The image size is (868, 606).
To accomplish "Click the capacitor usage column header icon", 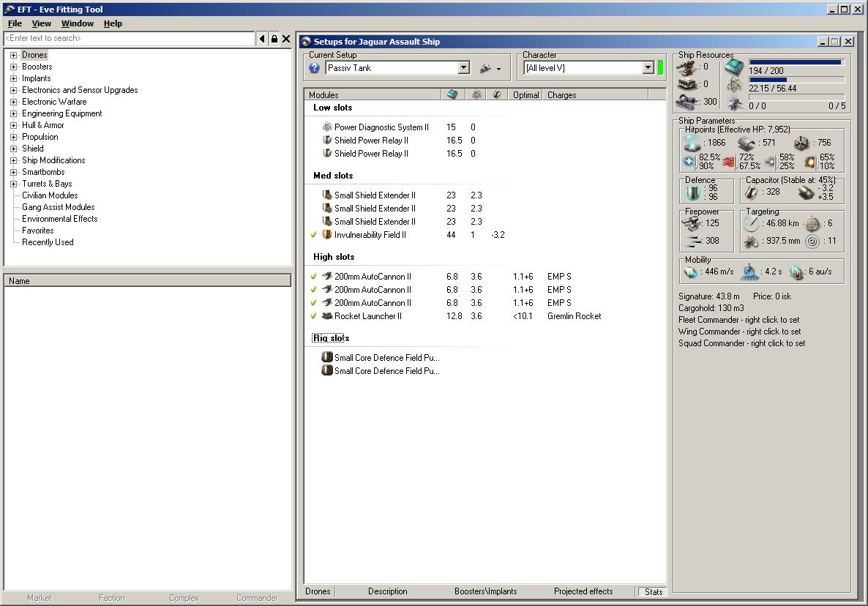I will point(497,94).
